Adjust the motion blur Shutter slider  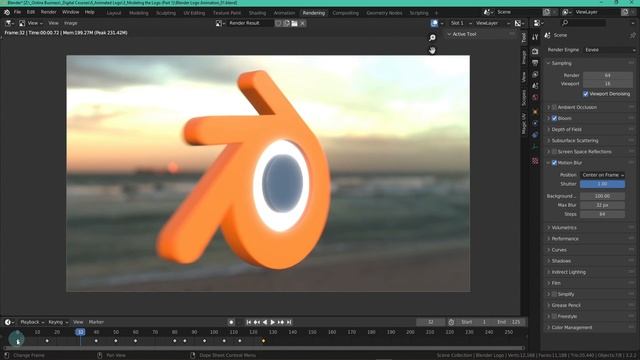tap(602, 184)
